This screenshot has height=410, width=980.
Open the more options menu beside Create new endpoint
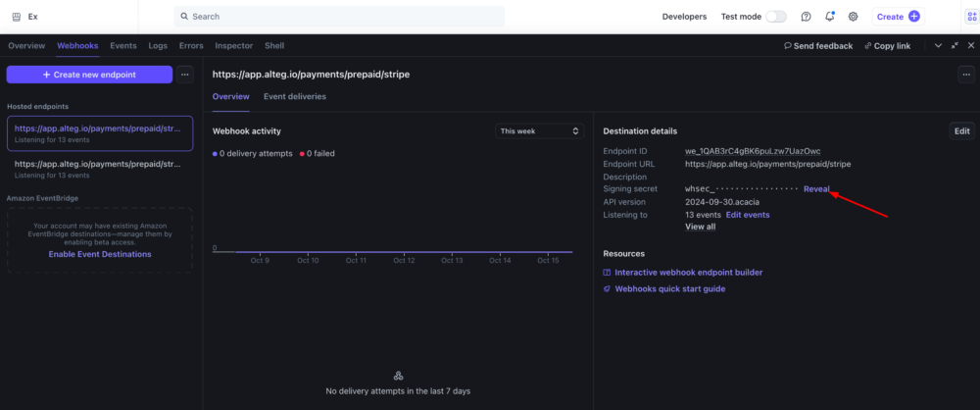coord(184,75)
